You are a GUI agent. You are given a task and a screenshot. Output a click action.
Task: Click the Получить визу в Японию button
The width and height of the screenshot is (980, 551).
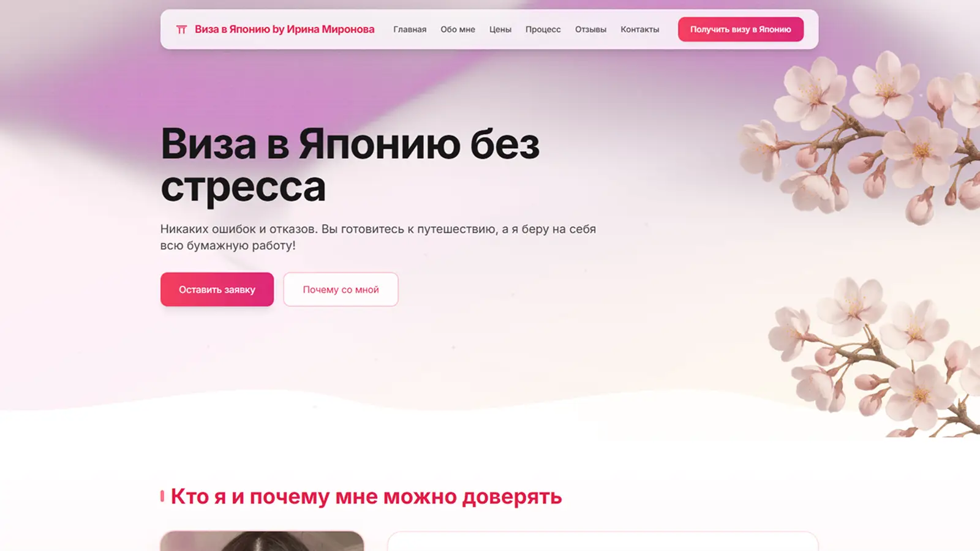click(x=741, y=29)
